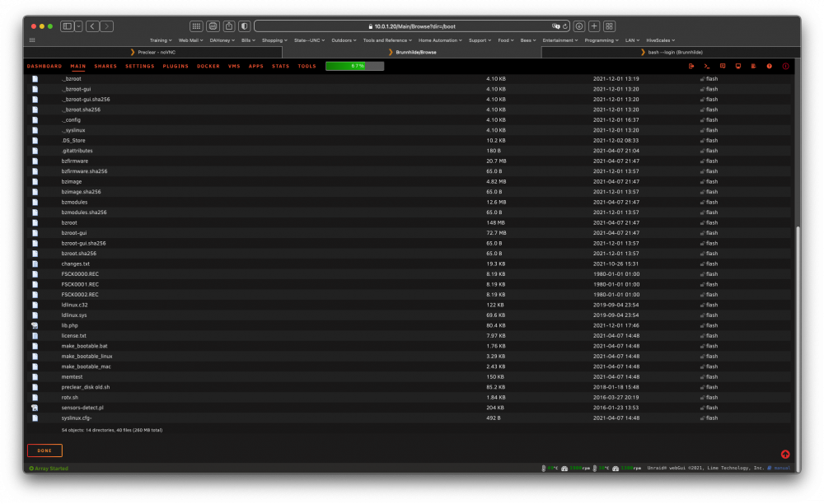Open the Log icon in Unraid header
824x504 pixels.
pos(754,66)
